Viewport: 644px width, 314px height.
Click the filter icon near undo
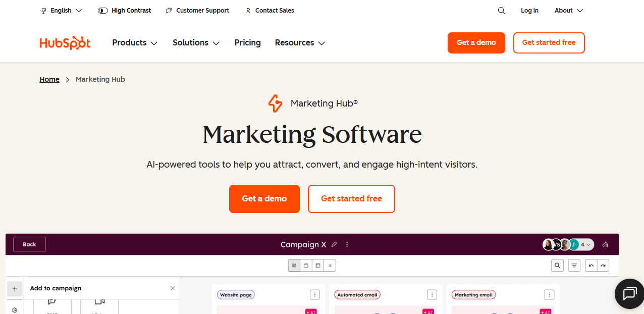pyautogui.click(x=574, y=265)
